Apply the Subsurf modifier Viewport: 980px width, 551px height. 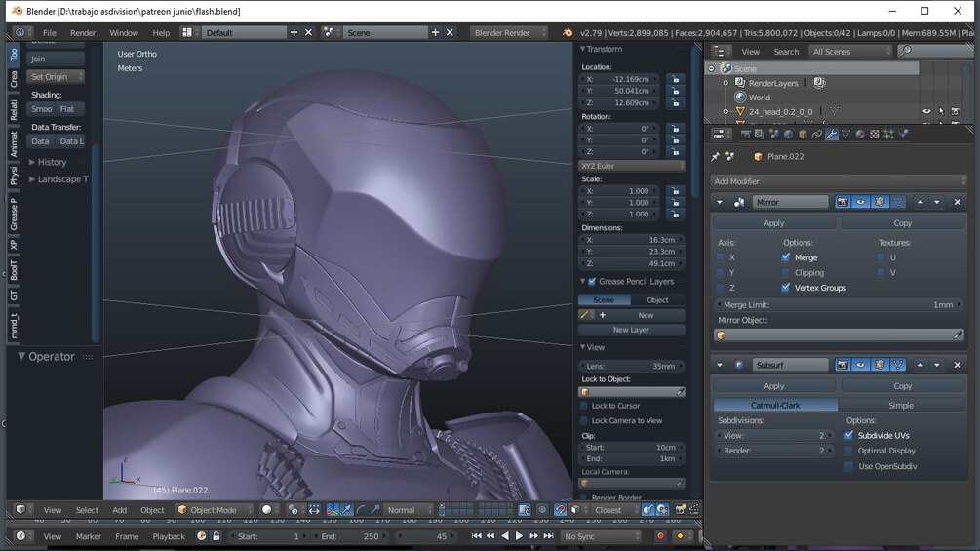[773, 386]
